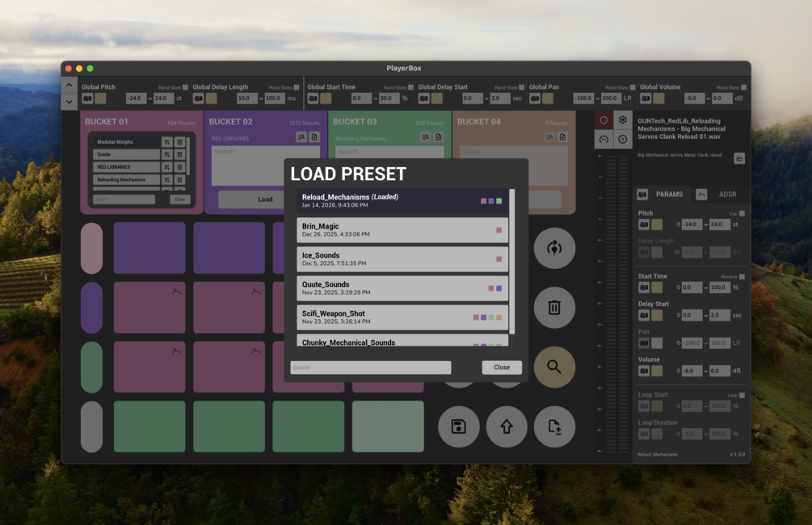Open the file folder icon beside tags

coord(739,158)
